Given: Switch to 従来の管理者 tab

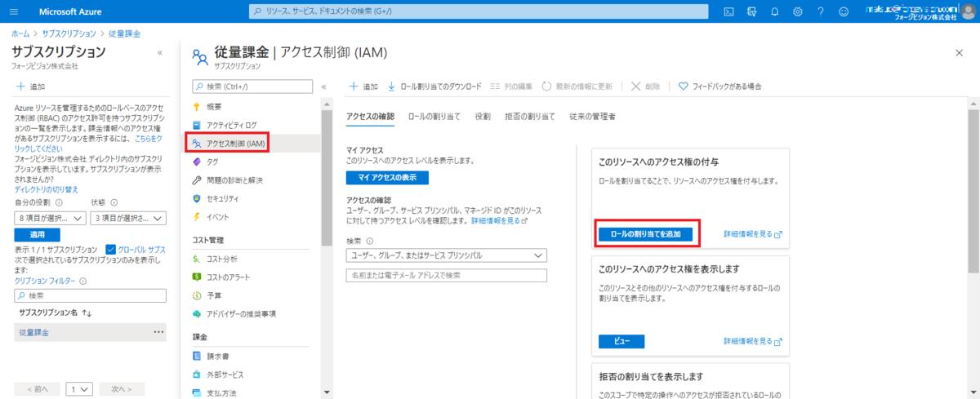Looking at the screenshot, I should click(592, 117).
